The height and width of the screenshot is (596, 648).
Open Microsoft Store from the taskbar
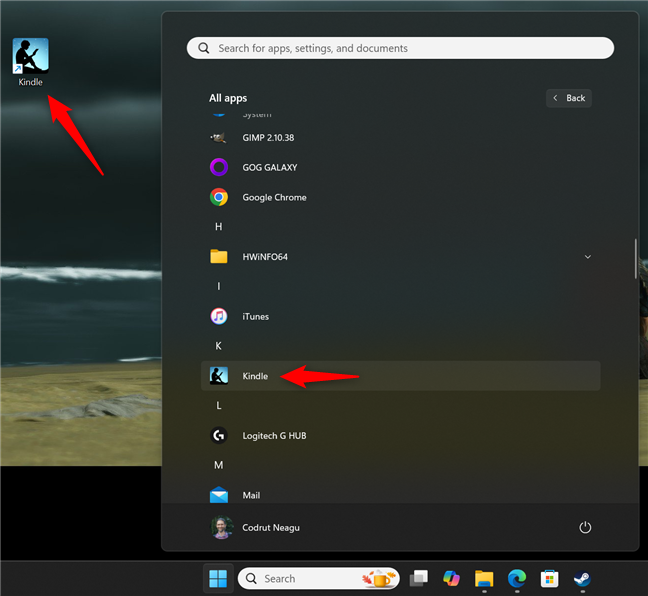pos(549,579)
